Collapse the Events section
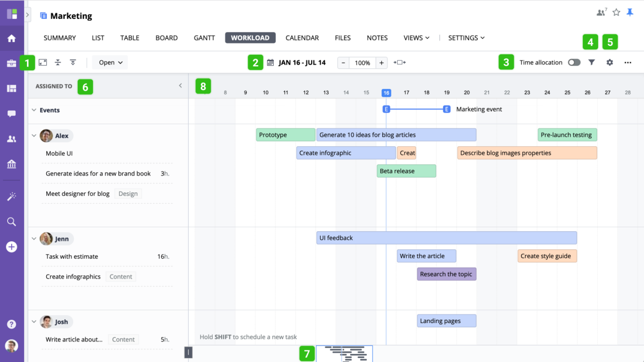This screenshot has height=362, width=644. [35, 110]
